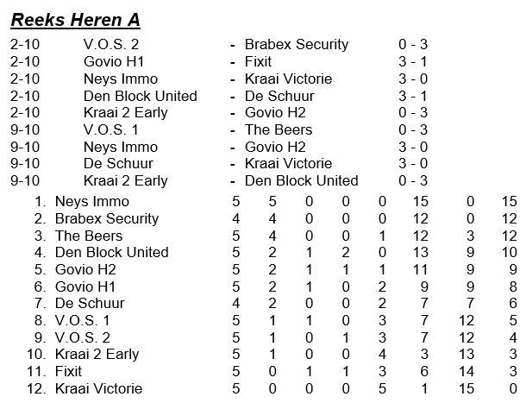Click 'Den Block United' in standings row 4
This screenshot has width=532, height=403.
click(x=111, y=252)
